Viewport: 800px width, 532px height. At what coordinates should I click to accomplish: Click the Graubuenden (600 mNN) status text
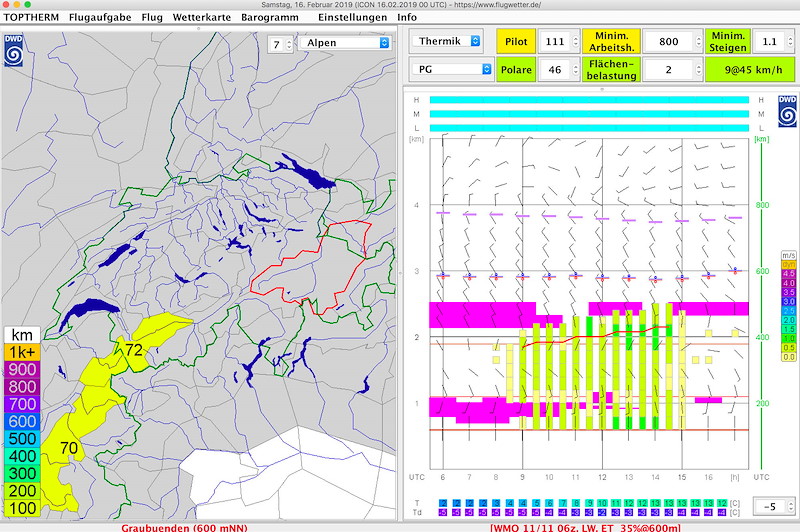pos(184,527)
